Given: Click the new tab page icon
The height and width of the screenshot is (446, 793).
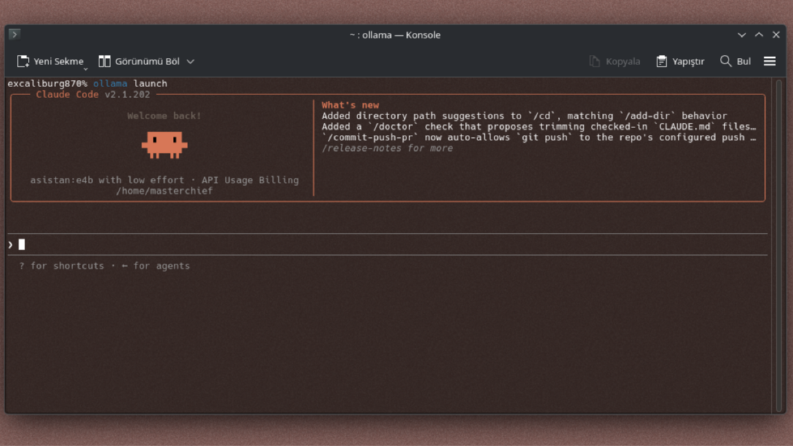Looking at the screenshot, I should tap(23, 61).
